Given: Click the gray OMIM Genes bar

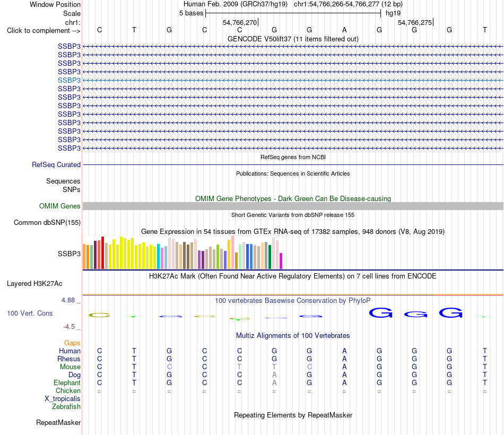Looking at the screenshot, I should pos(293,206).
